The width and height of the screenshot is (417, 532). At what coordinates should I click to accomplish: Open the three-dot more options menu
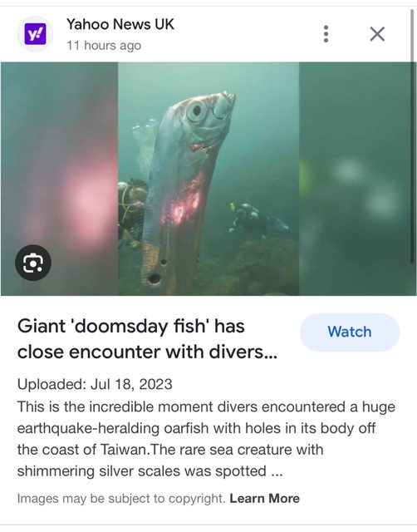click(x=326, y=34)
